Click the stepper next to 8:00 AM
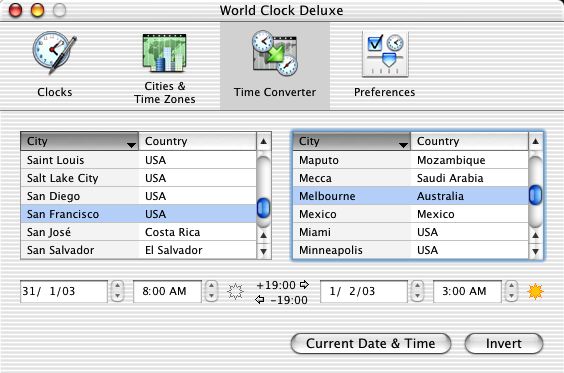 (211, 291)
